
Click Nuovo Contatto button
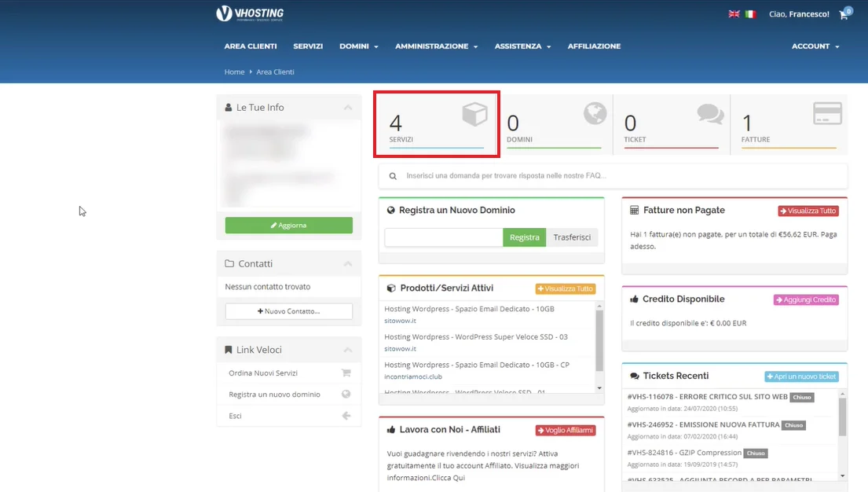(x=289, y=310)
